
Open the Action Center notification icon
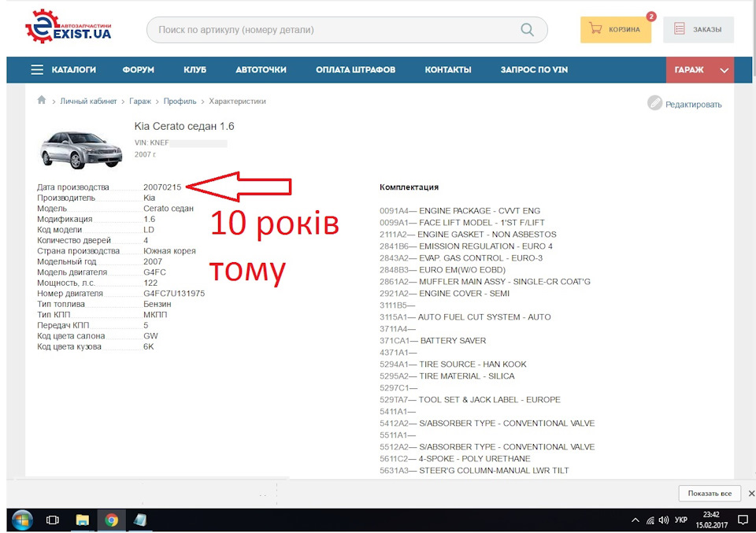[743, 520]
